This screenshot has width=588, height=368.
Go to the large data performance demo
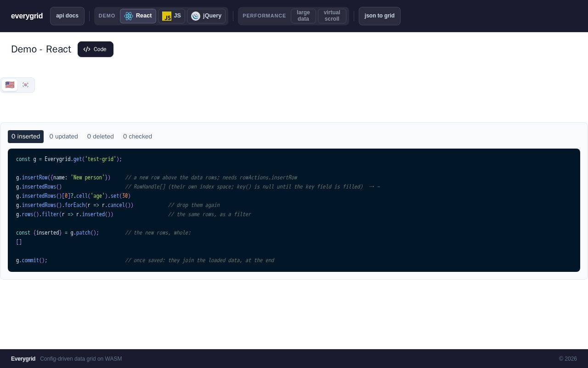click(x=303, y=16)
